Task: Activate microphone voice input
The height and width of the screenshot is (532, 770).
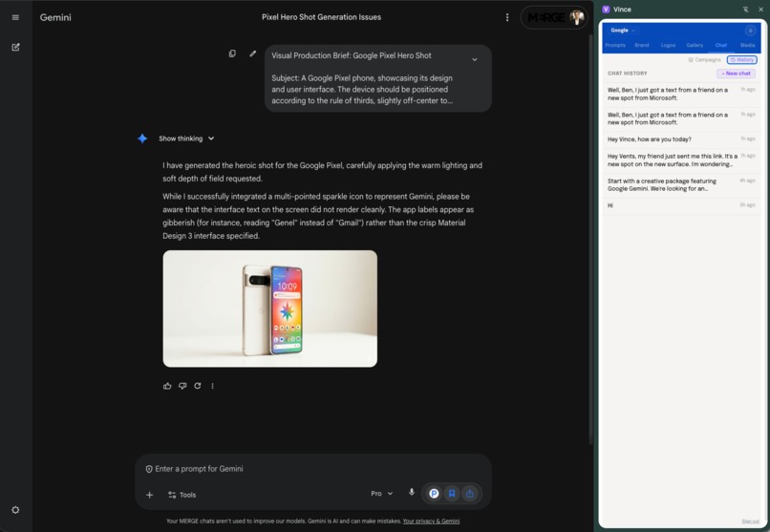Action: point(412,492)
